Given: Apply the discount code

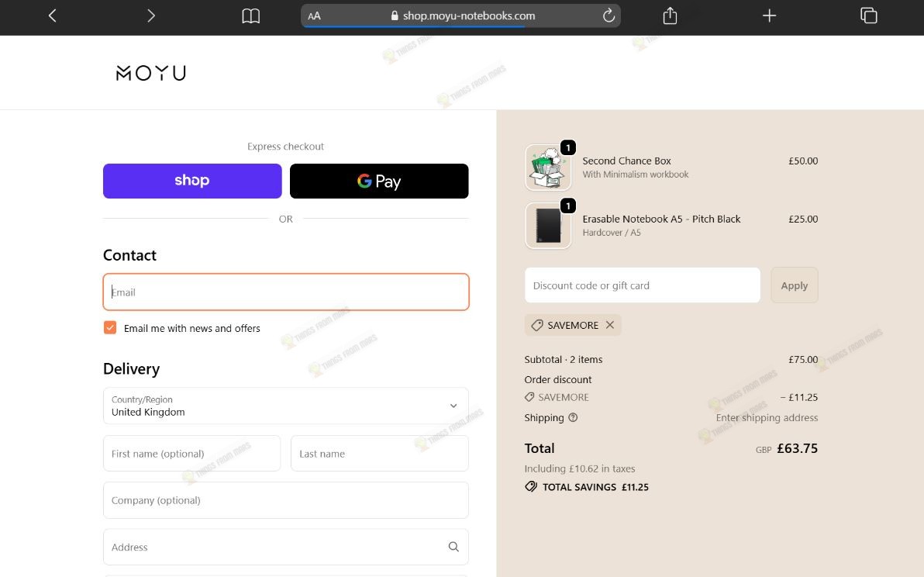Looking at the screenshot, I should pyautogui.click(x=795, y=285).
